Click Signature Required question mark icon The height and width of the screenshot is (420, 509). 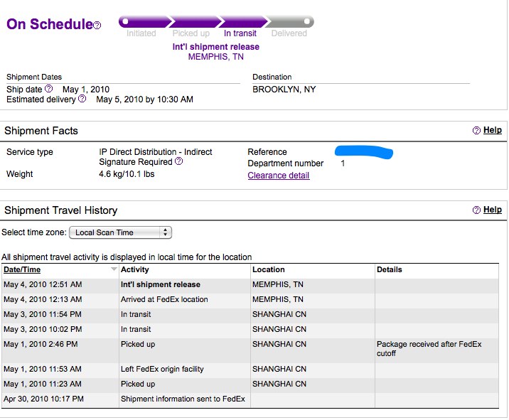click(179, 161)
